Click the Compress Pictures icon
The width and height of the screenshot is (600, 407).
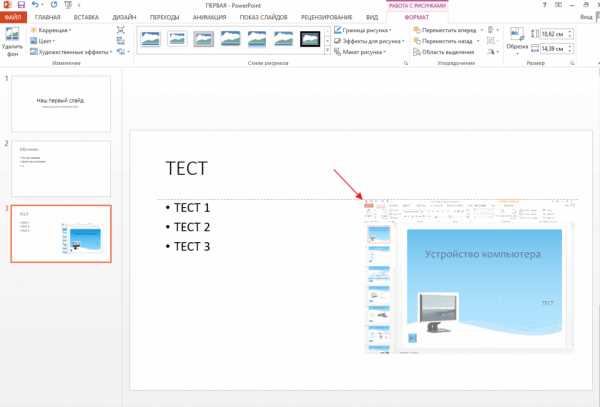tap(121, 30)
